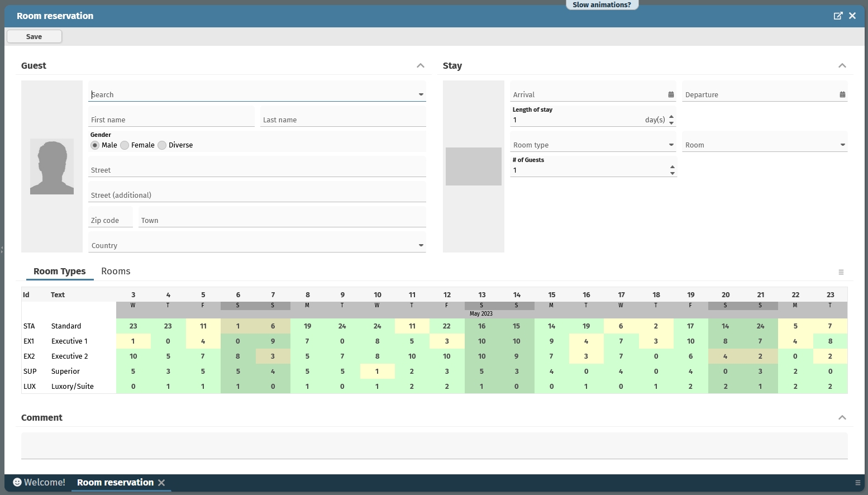This screenshot has height=495, width=868.
Task: Collapse the Stay section
Action: [x=842, y=66]
